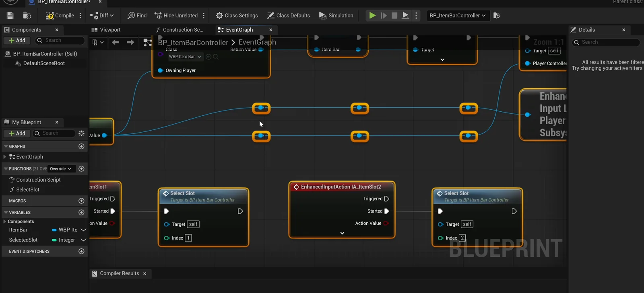
Task: Save the blueprint with the floppy disk icon
Action: click(x=10, y=16)
